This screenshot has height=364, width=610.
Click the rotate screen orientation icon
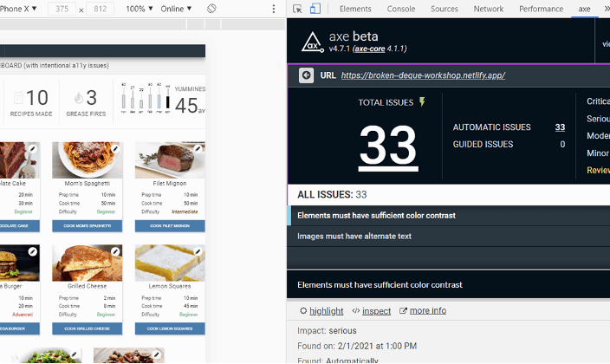(211, 9)
